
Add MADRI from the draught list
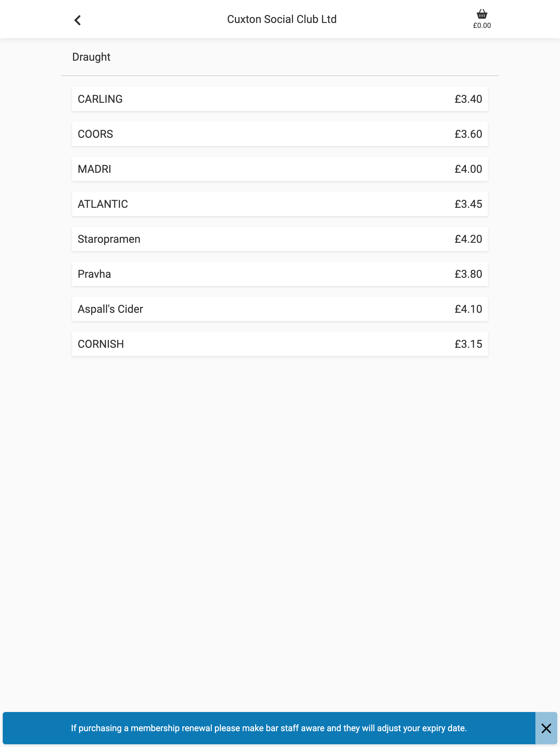pyautogui.click(x=280, y=169)
